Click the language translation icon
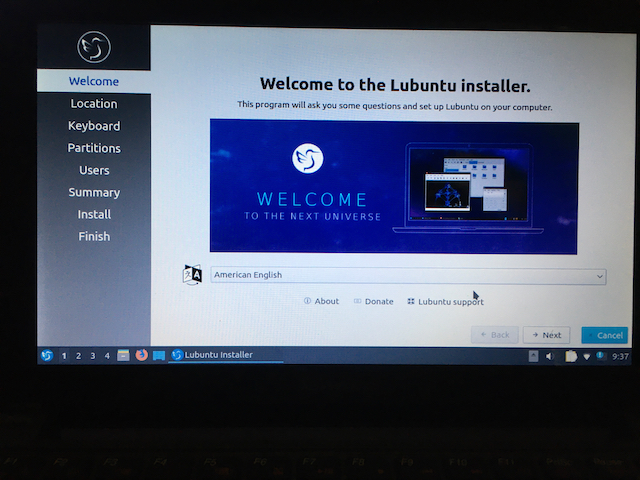The image size is (640, 480). click(x=192, y=275)
